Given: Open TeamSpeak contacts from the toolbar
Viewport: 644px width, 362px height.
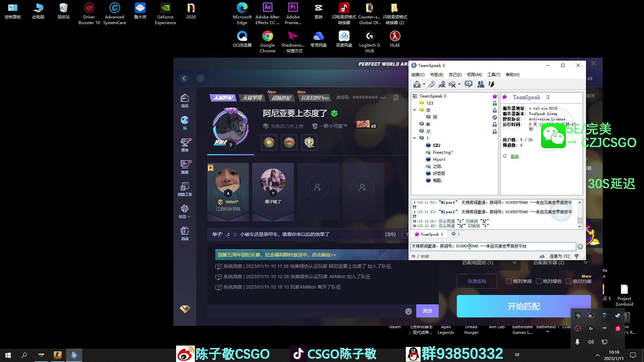Looking at the screenshot, I should click(481, 84).
